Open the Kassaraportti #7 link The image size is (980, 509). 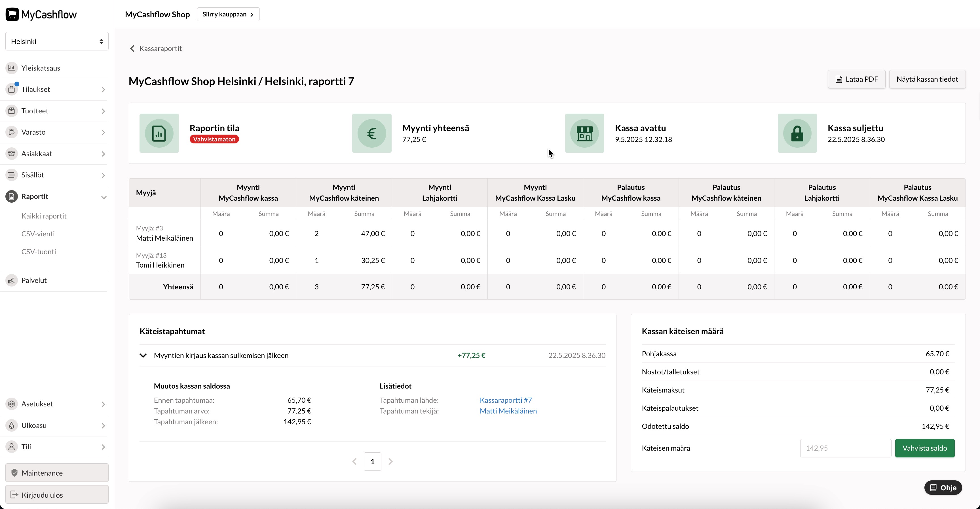pyautogui.click(x=506, y=400)
